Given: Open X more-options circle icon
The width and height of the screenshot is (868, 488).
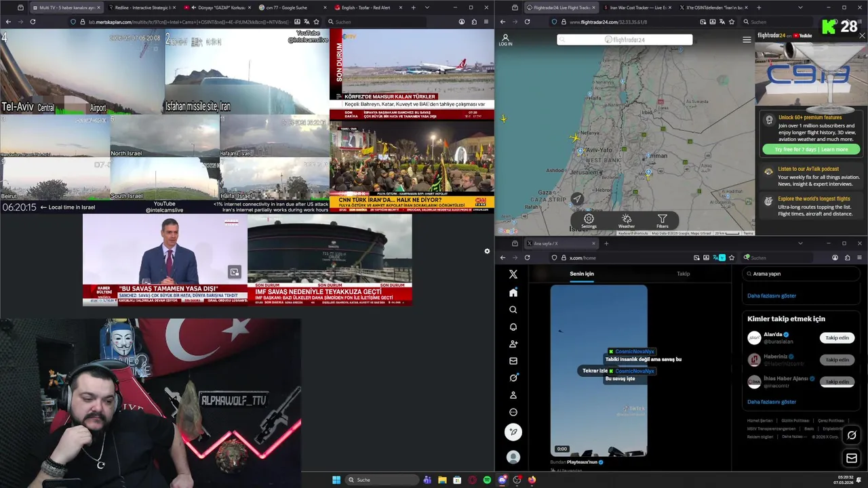Looking at the screenshot, I should point(513,412).
